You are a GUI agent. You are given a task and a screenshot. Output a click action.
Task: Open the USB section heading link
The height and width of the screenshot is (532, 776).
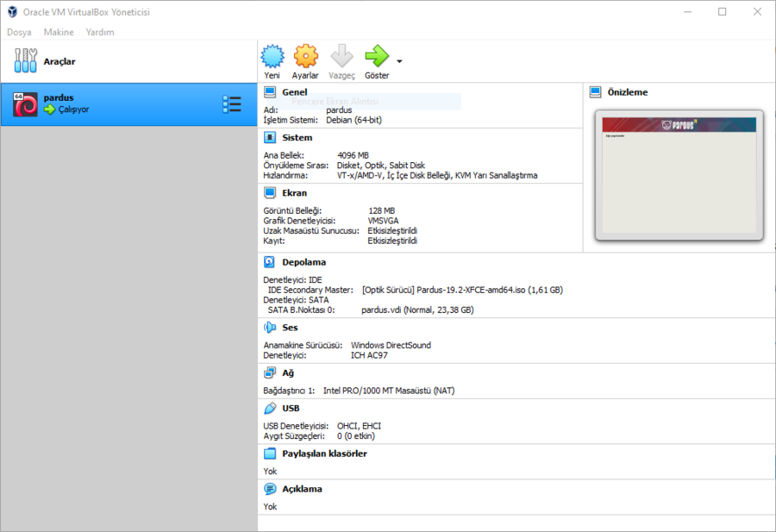[291, 409]
